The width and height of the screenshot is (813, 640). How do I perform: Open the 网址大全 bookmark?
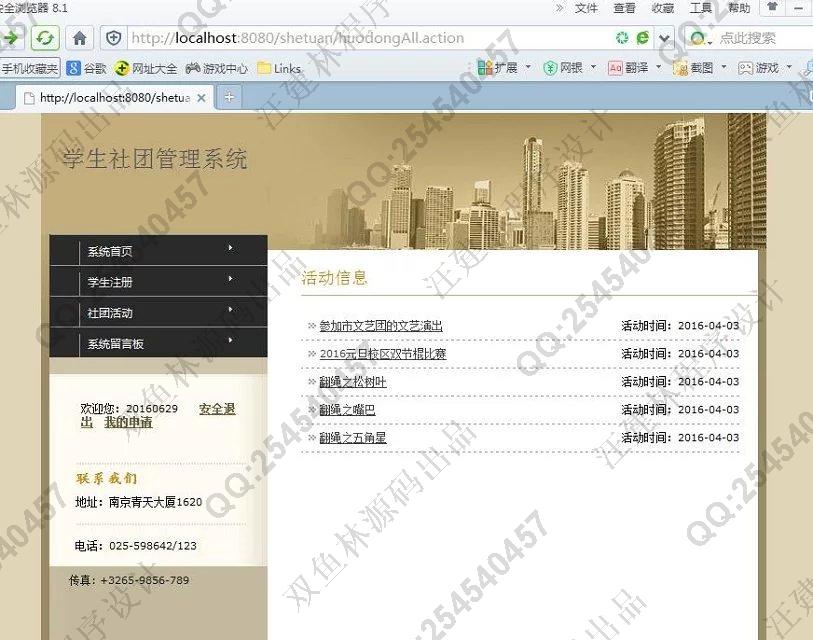146,68
